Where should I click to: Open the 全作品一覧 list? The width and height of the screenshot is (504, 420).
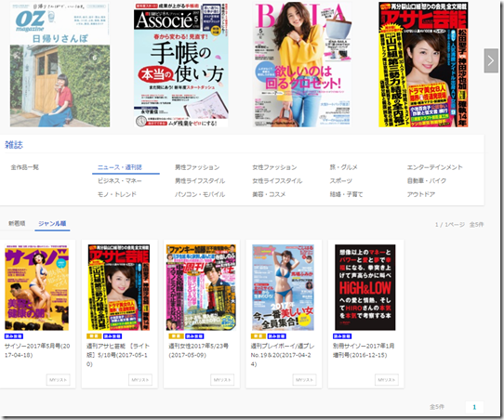click(25, 167)
